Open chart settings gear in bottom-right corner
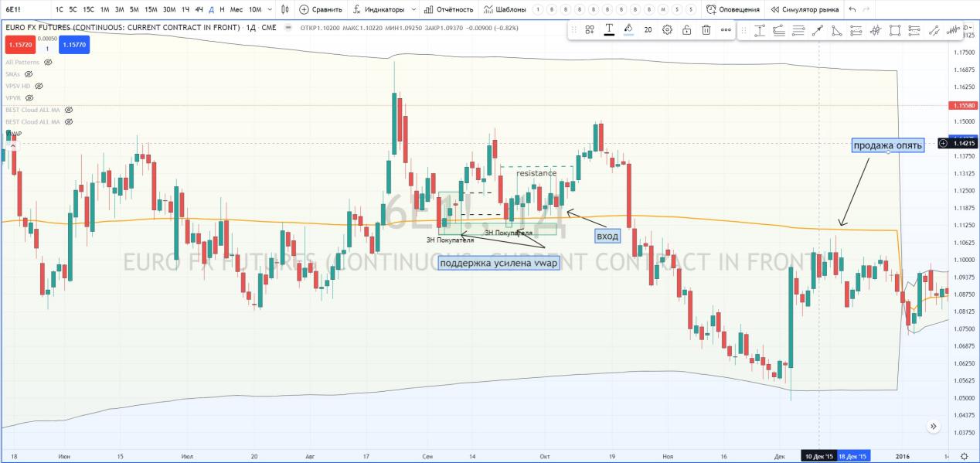This screenshot has width=980, height=463. tap(963, 456)
